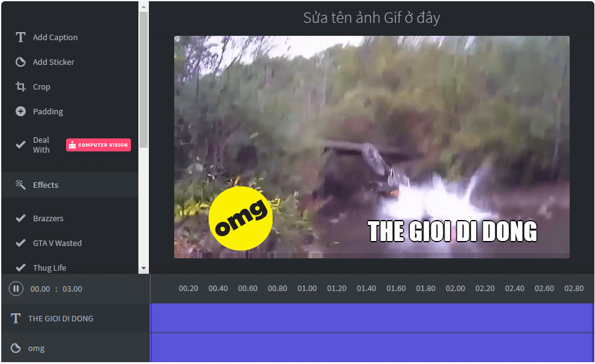
Task: Click the current time 00.00 readout
Action: [40, 289]
